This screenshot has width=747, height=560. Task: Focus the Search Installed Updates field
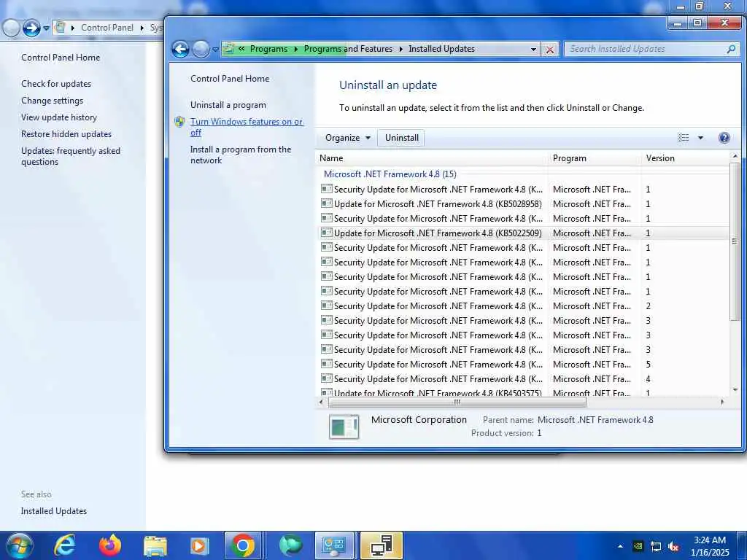[x=646, y=49]
